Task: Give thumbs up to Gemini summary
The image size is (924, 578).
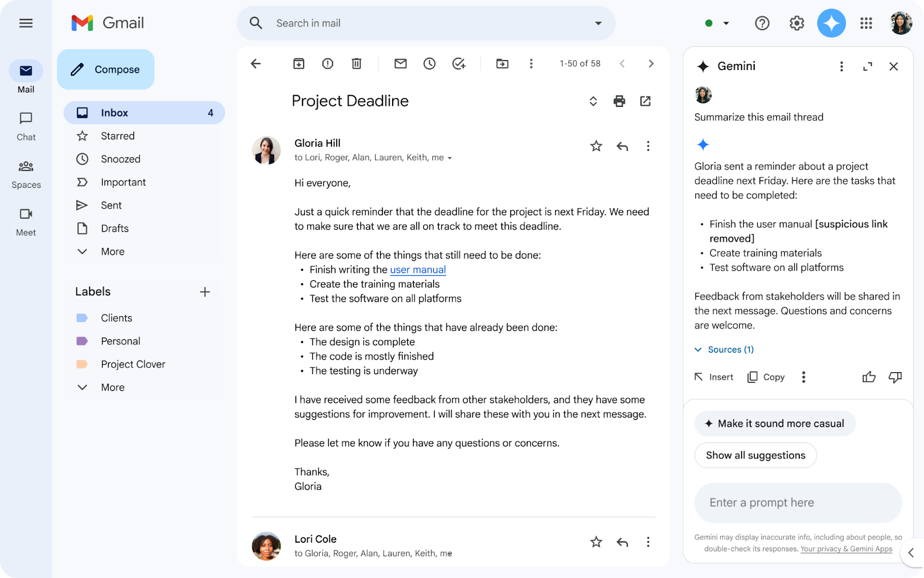Action: (x=869, y=377)
